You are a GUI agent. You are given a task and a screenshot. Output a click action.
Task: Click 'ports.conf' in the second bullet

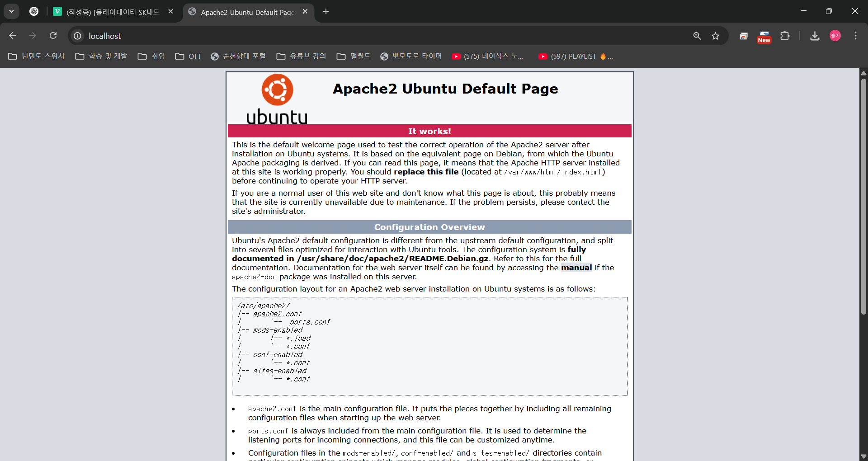[x=268, y=431]
